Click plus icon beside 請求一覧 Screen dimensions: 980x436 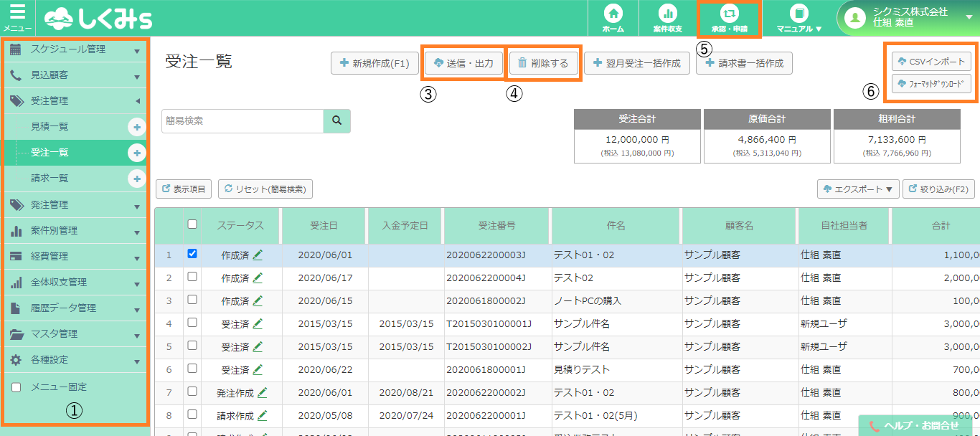tap(136, 179)
